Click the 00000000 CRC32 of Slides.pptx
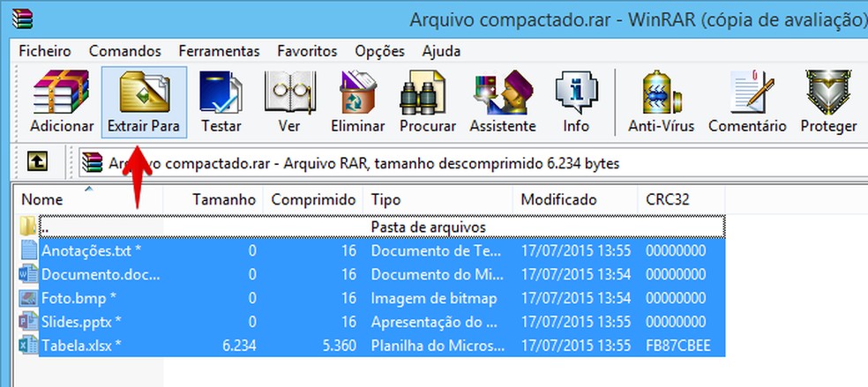This screenshot has height=387, width=868. coord(676,322)
